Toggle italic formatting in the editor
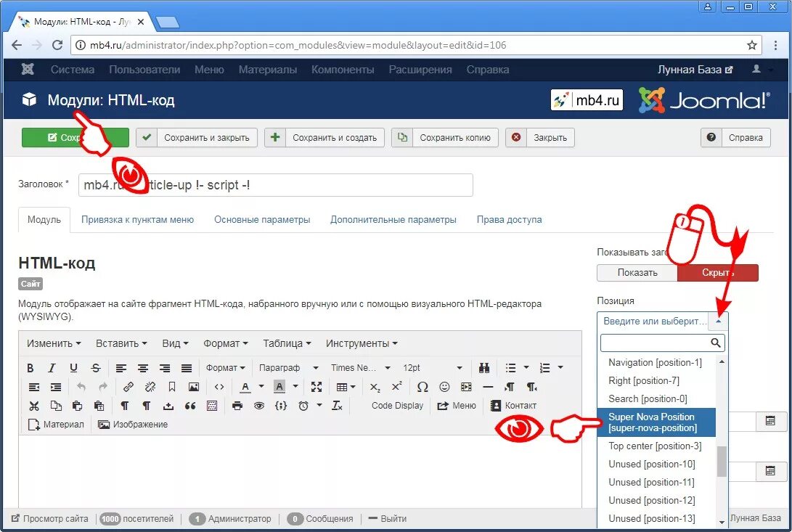Screen dimensions: 792x532 (x=52, y=368)
